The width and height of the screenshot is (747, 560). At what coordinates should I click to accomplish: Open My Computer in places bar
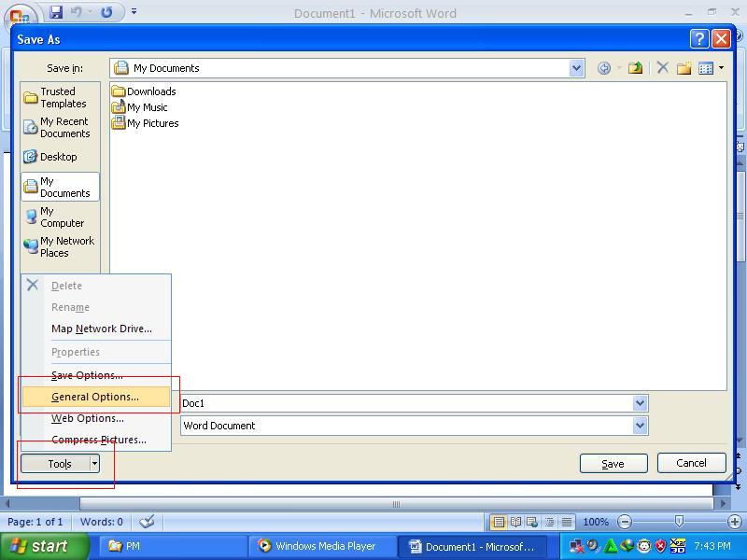pyautogui.click(x=60, y=217)
